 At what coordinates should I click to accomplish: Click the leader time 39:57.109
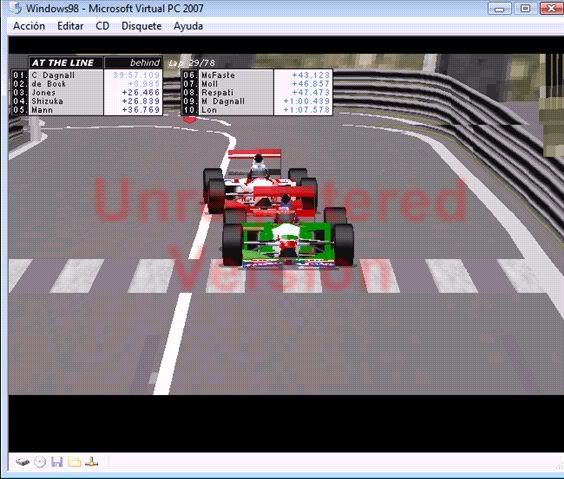(136, 75)
